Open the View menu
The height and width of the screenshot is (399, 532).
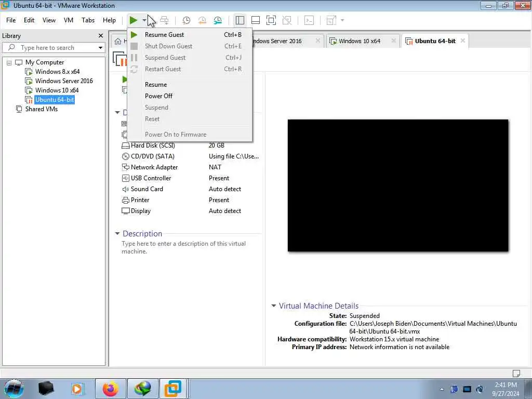coord(49,20)
